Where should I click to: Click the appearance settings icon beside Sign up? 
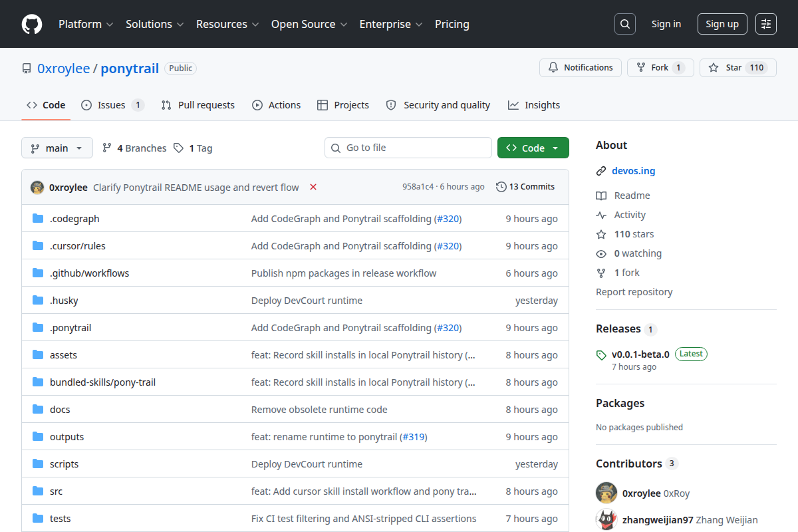(x=766, y=24)
